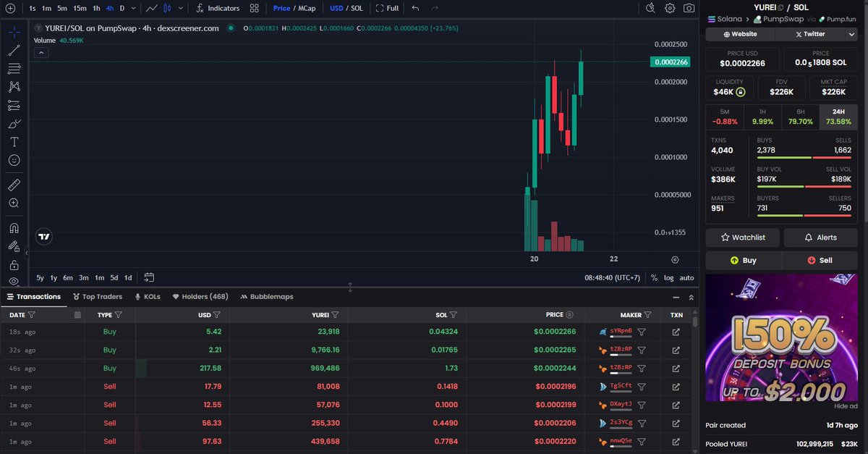Toggle lock all drawing tools
868x454 pixels.
[14, 265]
